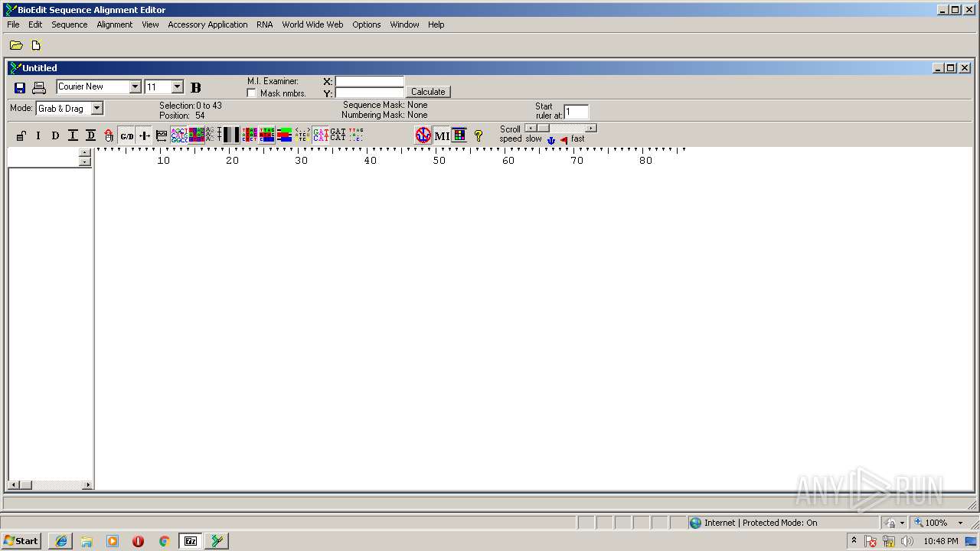The width and height of the screenshot is (980, 551).
Task: Open the World Wide Web menu
Action: [x=312, y=24]
